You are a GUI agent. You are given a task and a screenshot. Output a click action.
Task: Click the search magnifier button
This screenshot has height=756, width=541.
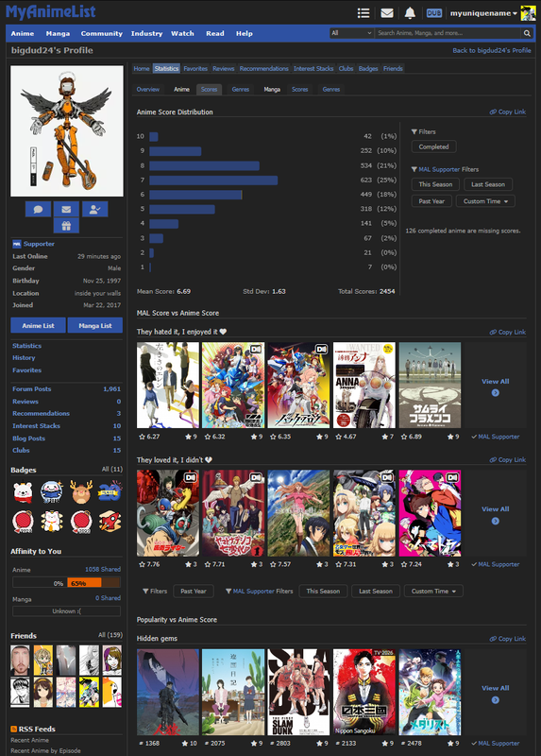click(x=527, y=33)
